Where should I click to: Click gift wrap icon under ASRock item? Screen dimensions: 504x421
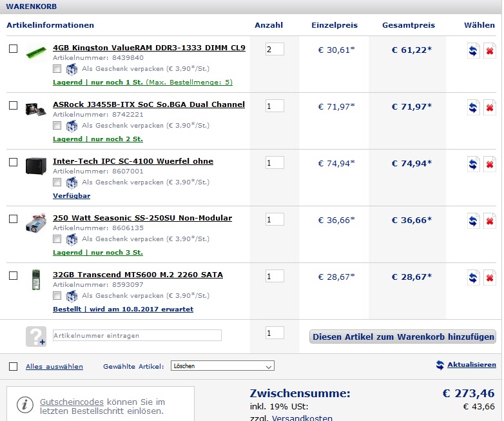pos(72,126)
